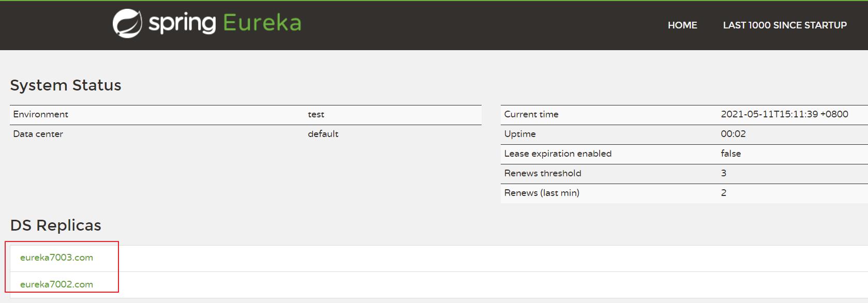Click the 00:02 uptime value
This screenshot has height=303, width=868.
[x=734, y=134]
